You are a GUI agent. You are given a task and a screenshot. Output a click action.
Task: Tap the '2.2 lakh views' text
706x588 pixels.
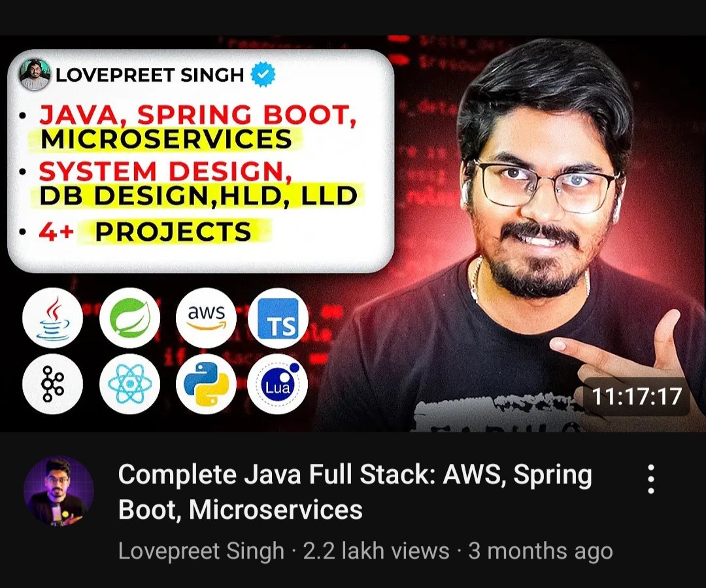(x=377, y=551)
